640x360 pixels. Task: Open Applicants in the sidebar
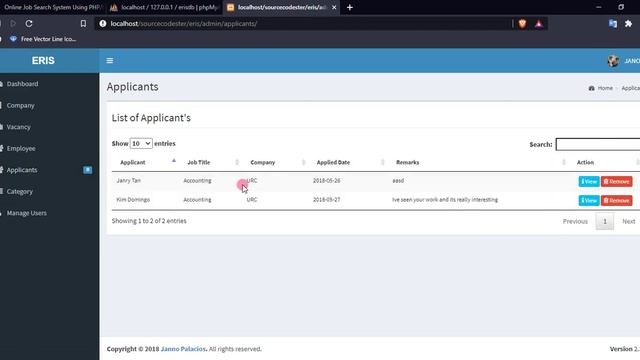pos(22,170)
